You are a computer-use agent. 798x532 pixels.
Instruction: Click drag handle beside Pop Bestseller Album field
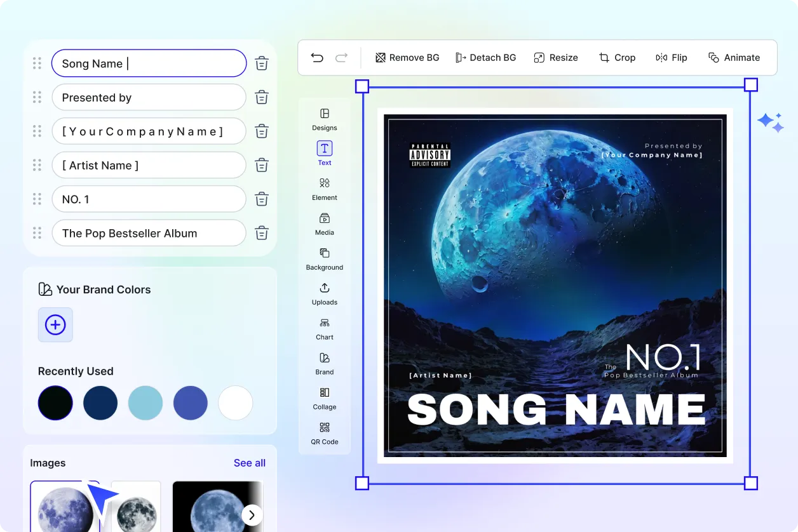click(37, 233)
